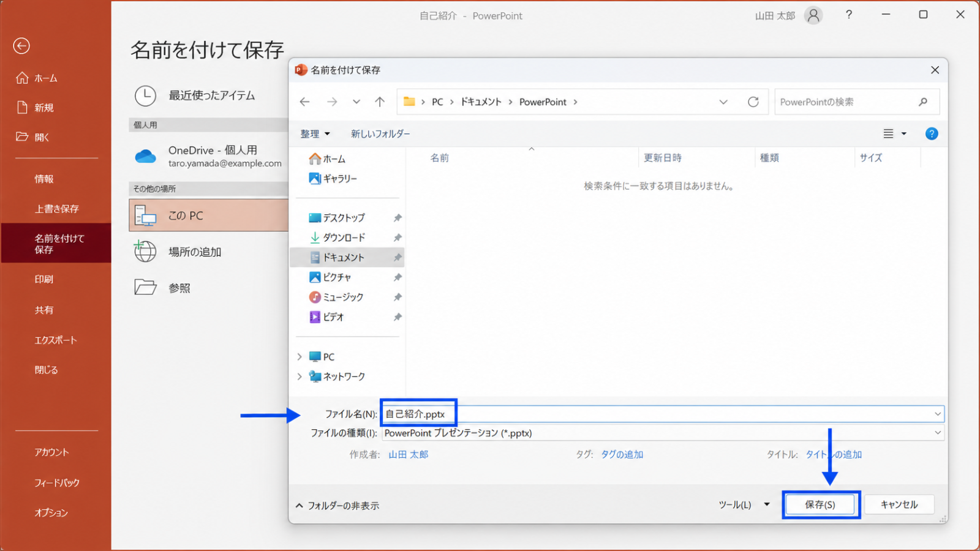Collapse folders with フォルダーの非表示
Viewport: 980px width, 551px height.
click(x=337, y=506)
